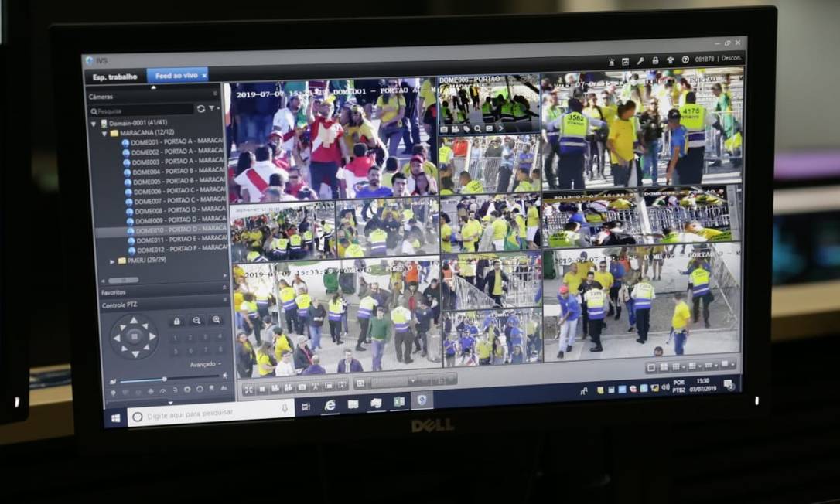Screen dimensions: 840x504
Task: Select DOME011 - PORTAO E camera
Action: (x=176, y=240)
